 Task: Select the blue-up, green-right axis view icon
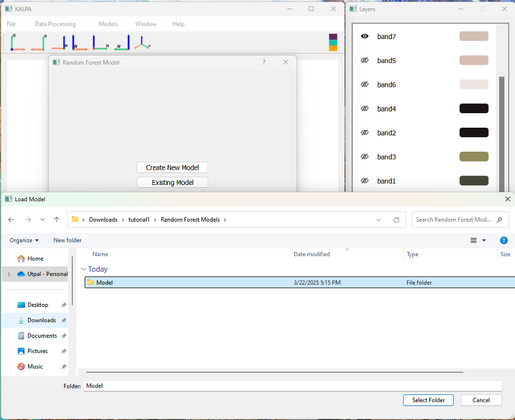click(x=100, y=42)
